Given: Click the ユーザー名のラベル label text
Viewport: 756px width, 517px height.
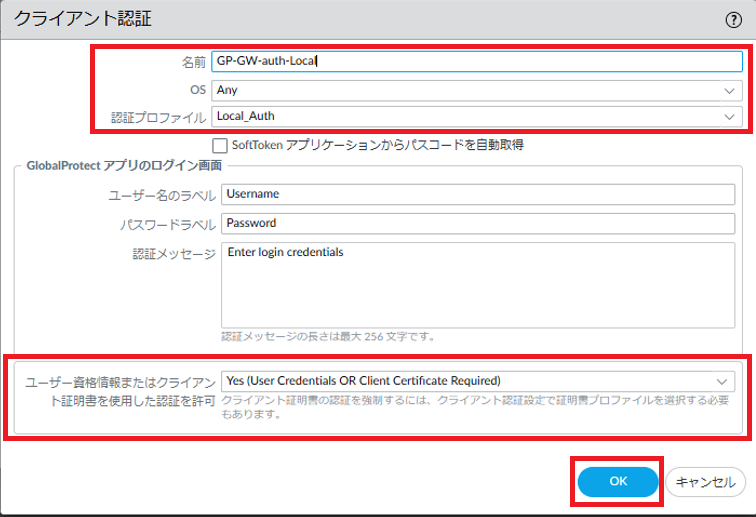Looking at the screenshot, I should point(162,195).
